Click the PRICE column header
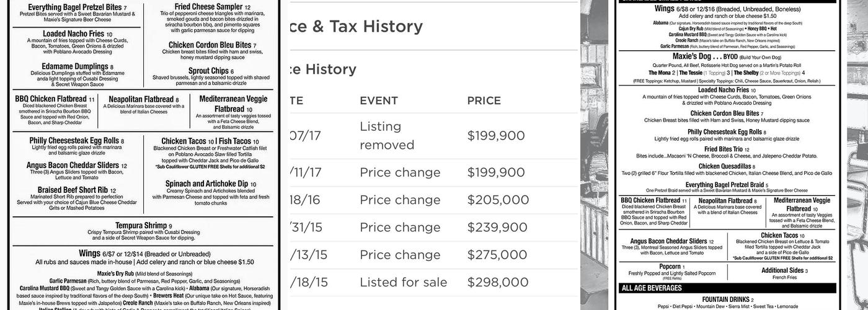Screen dimensions: 868x310 [x=484, y=100]
